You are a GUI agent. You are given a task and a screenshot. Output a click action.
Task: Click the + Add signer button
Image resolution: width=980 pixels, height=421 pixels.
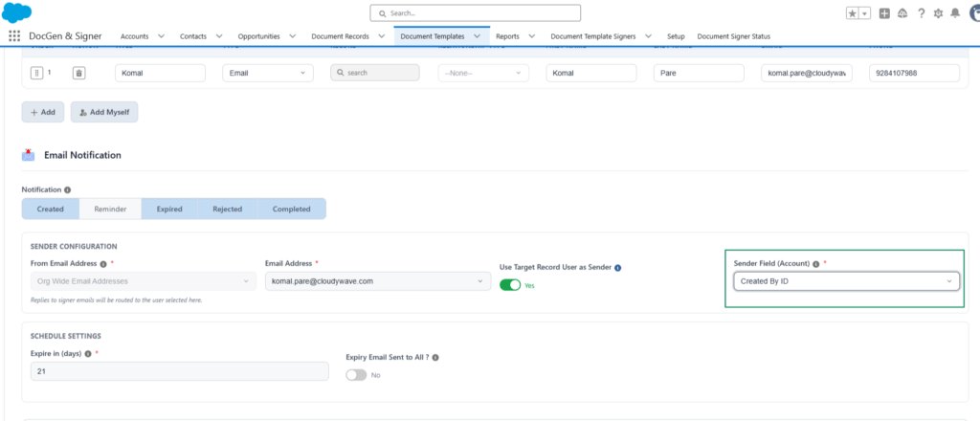43,113
